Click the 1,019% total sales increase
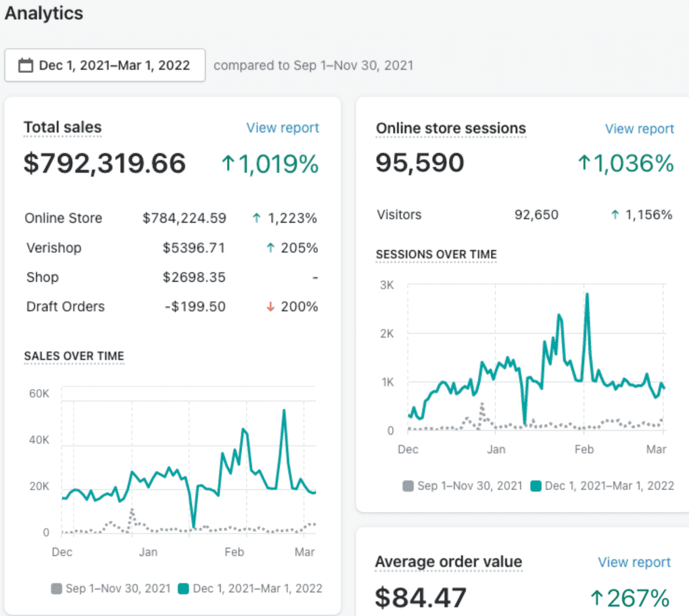689x616 pixels. click(278, 164)
